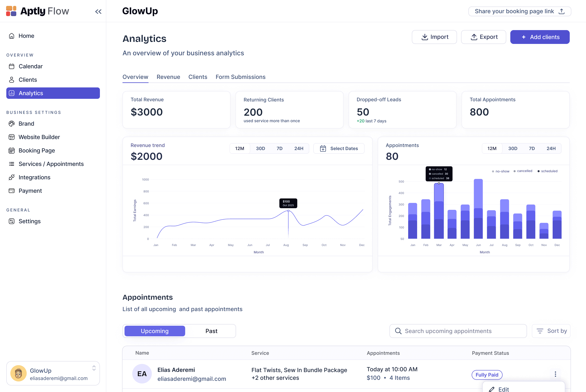Expand the GlowUp account switcher
586x392 pixels.
tap(94, 368)
